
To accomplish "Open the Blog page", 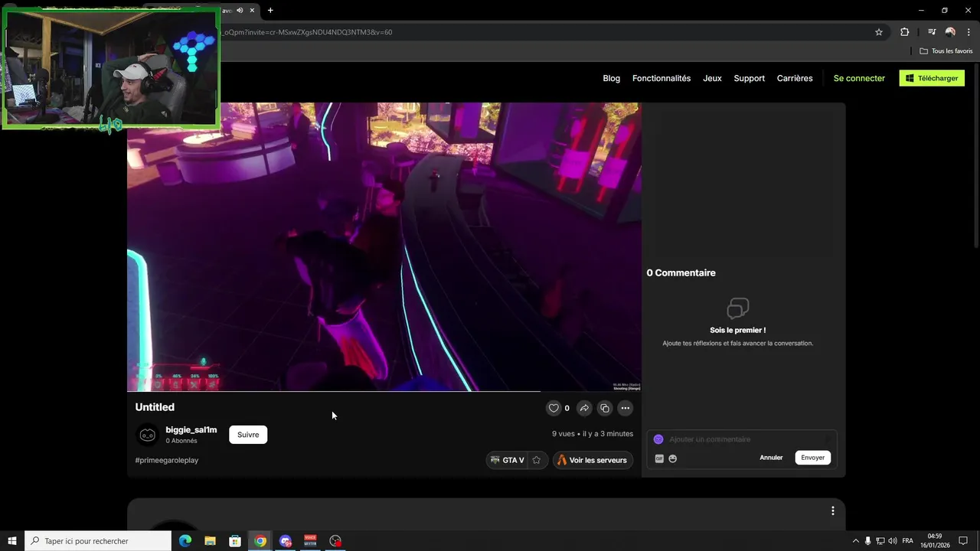I will click(x=612, y=78).
